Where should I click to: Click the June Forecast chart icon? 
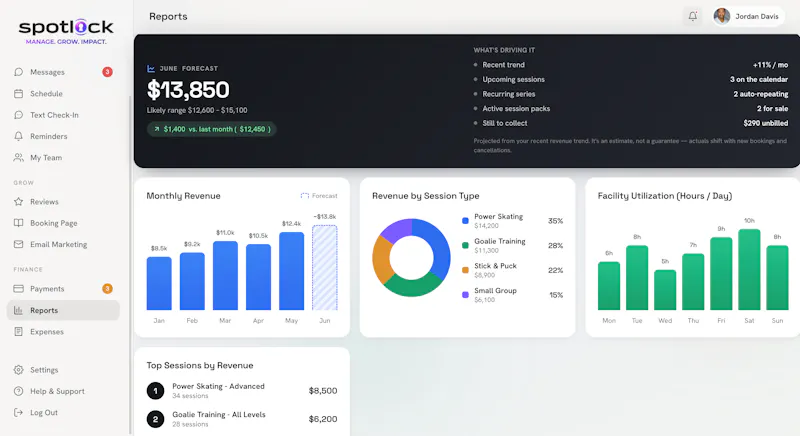tap(151, 68)
